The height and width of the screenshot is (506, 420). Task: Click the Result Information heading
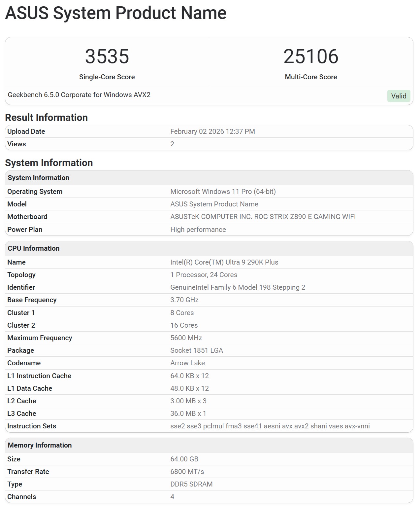pos(47,118)
